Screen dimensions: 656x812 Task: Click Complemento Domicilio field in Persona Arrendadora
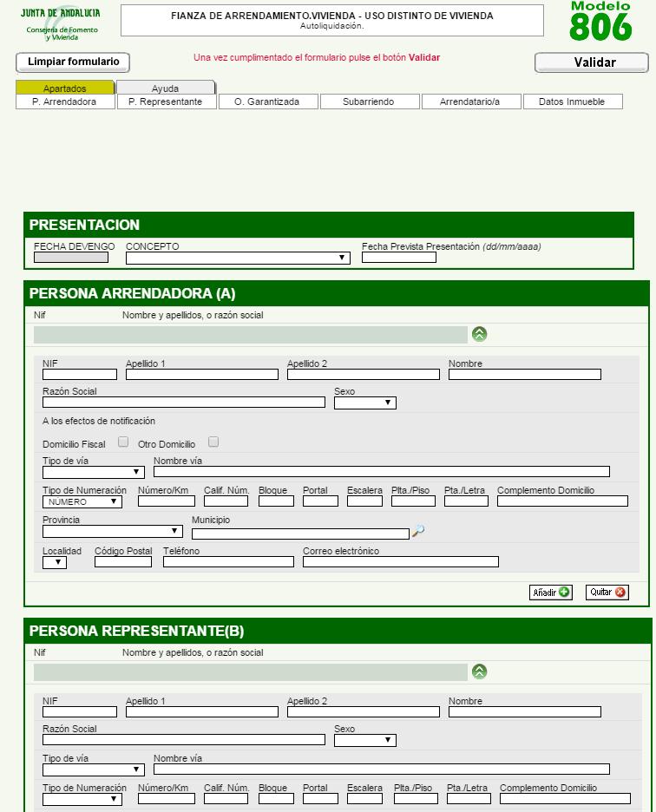point(563,501)
